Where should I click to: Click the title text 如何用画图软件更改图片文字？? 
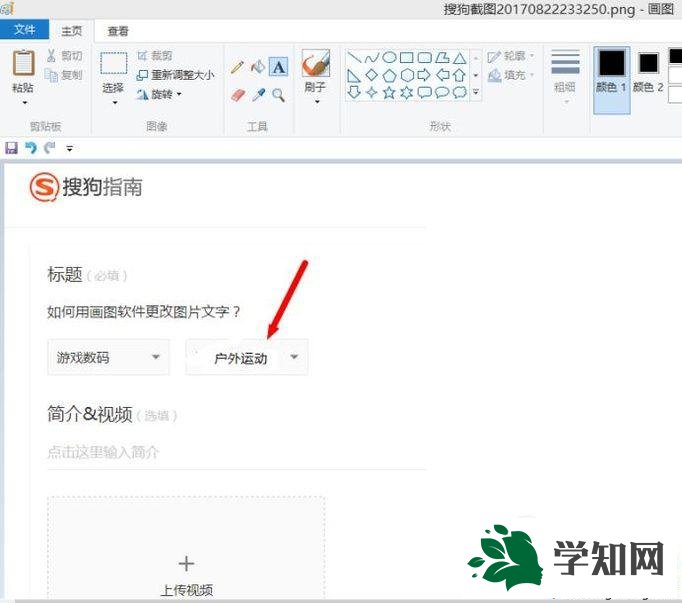pos(144,312)
